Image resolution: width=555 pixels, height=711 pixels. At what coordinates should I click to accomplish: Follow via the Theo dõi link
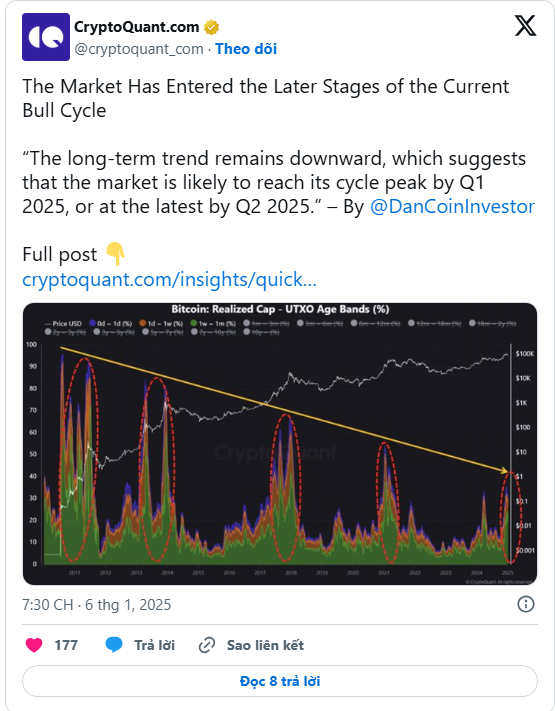coord(246,49)
